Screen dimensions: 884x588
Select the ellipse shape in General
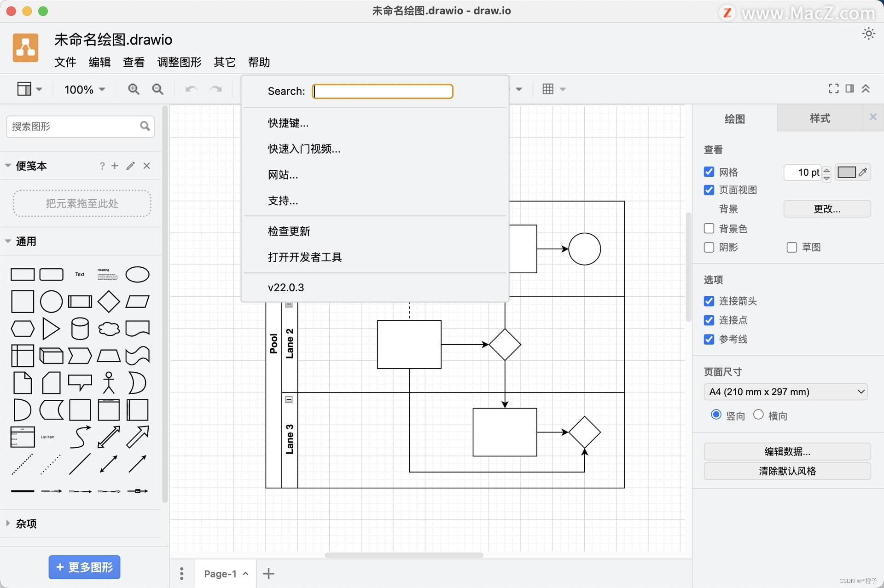point(137,274)
